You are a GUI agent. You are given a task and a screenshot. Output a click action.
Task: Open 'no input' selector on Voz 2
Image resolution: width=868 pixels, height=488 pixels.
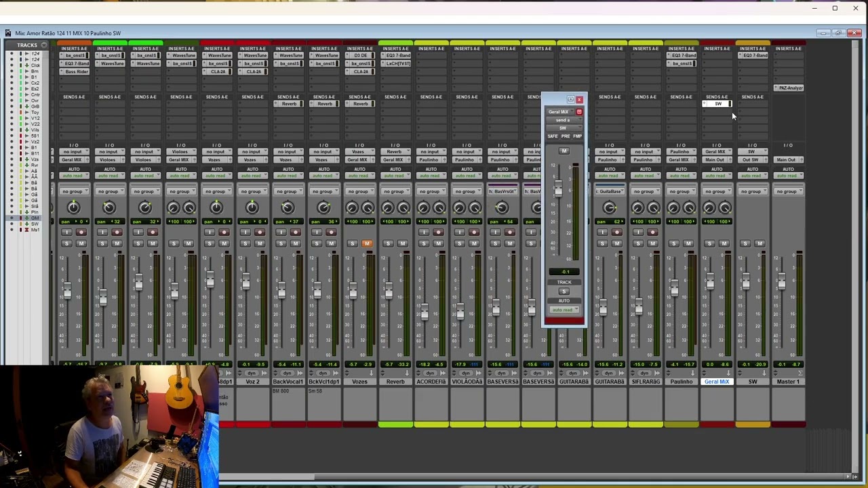point(252,152)
